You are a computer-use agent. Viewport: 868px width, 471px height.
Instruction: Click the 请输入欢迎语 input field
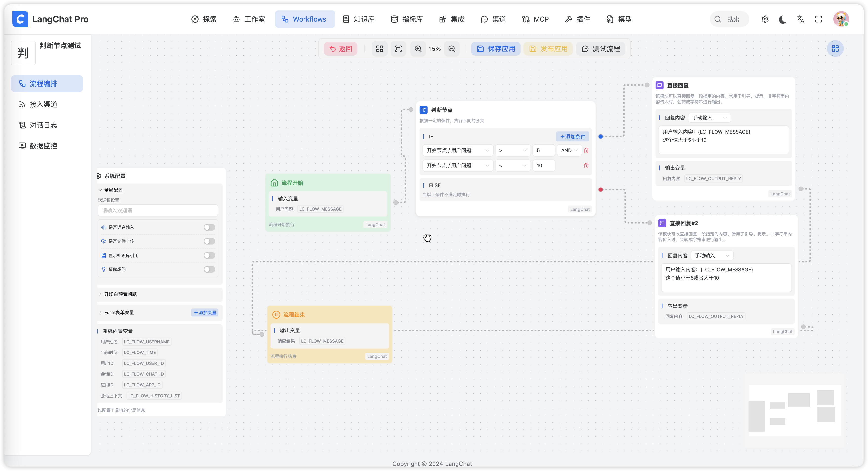(158, 210)
